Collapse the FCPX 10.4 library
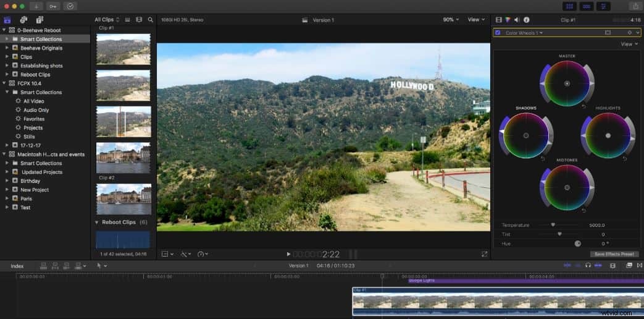This screenshot has height=319, width=644. (x=4, y=83)
